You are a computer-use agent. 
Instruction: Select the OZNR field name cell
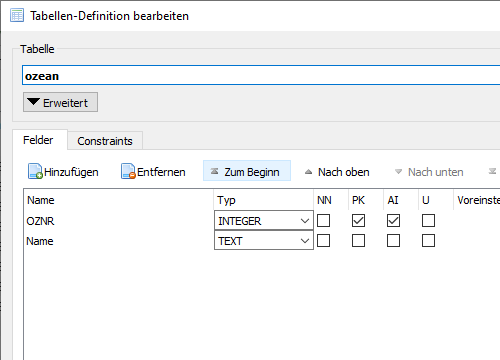click(x=119, y=221)
